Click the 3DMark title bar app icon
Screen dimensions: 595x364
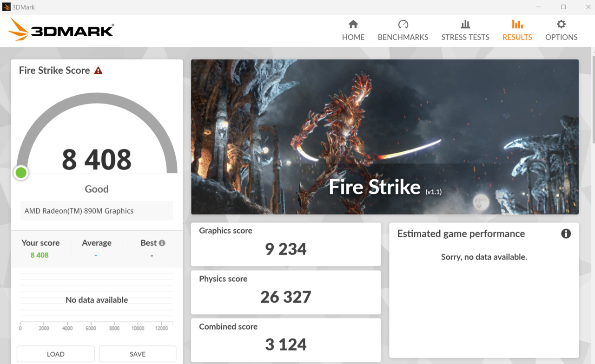point(7,7)
